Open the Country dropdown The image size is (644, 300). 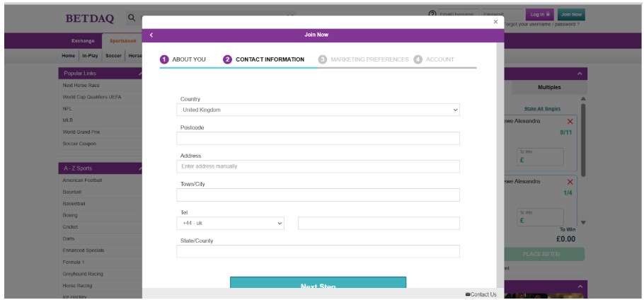pos(318,110)
